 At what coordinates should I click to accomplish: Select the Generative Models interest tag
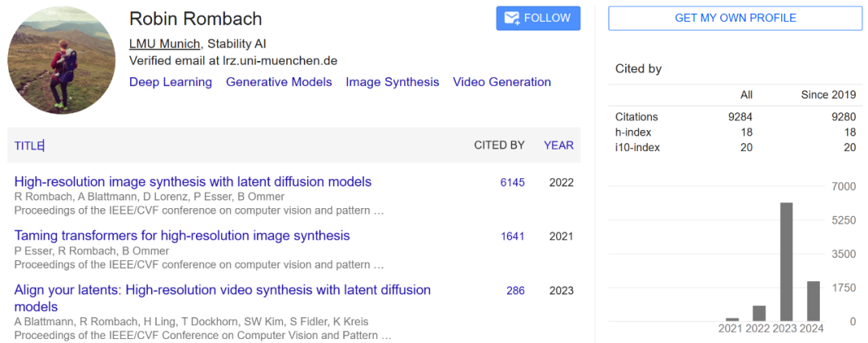point(279,82)
